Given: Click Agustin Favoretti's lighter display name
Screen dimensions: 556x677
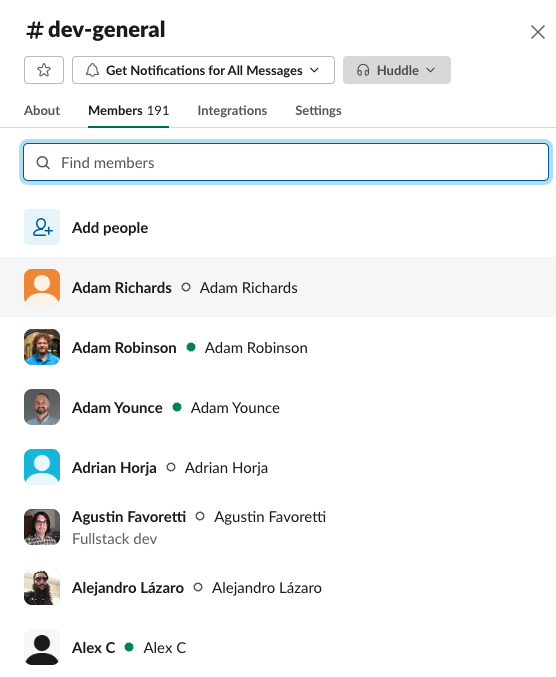Looking at the screenshot, I should pyautogui.click(x=270, y=516).
